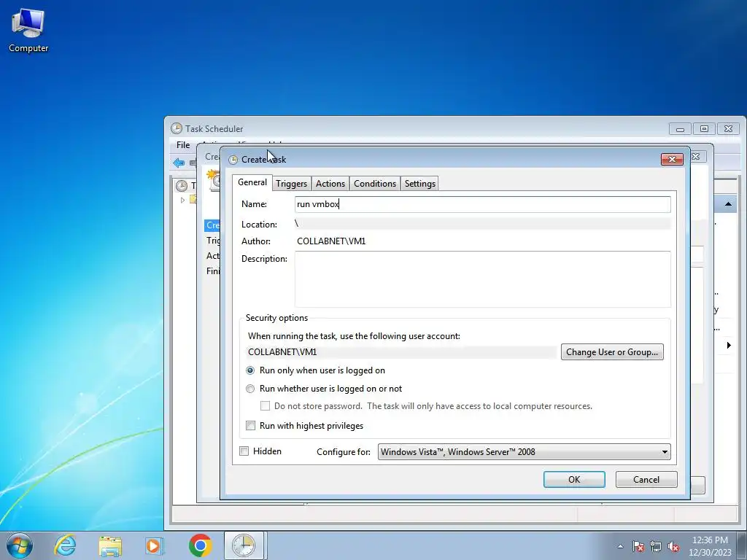Screen dimensions: 747x560
Task: Open the File menu in Task Scheduler
Action: [x=183, y=145]
